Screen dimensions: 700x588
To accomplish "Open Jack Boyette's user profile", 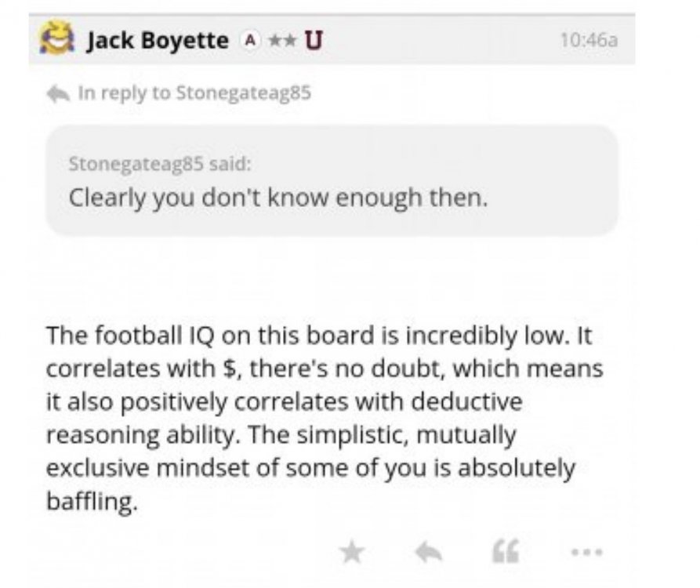I will [157, 40].
